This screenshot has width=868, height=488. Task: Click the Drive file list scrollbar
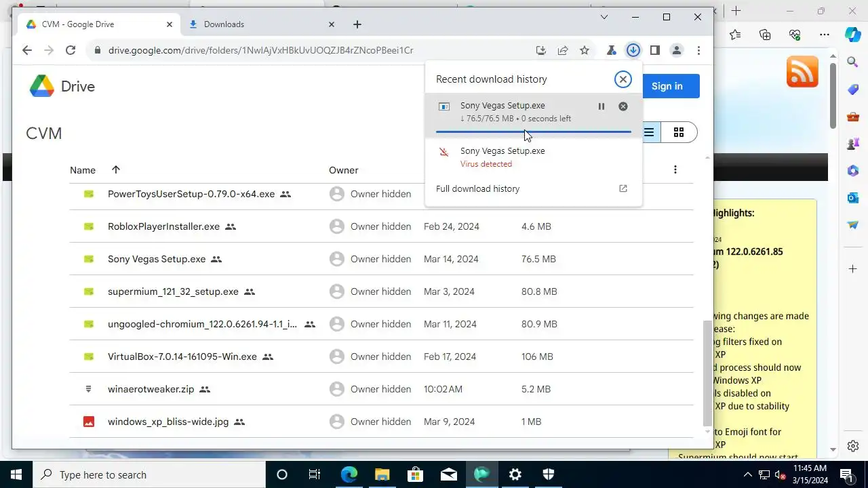[708, 373]
